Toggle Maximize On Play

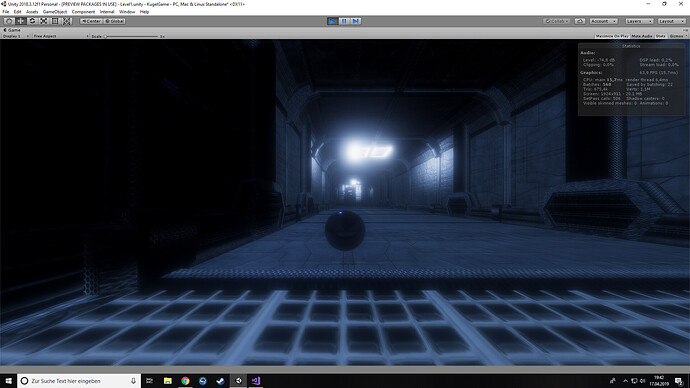(x=612, y=36)
